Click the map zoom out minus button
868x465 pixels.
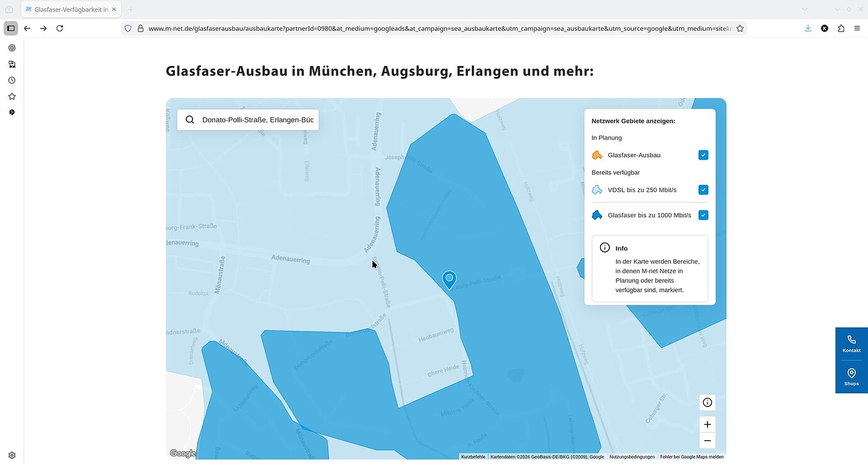707,440
